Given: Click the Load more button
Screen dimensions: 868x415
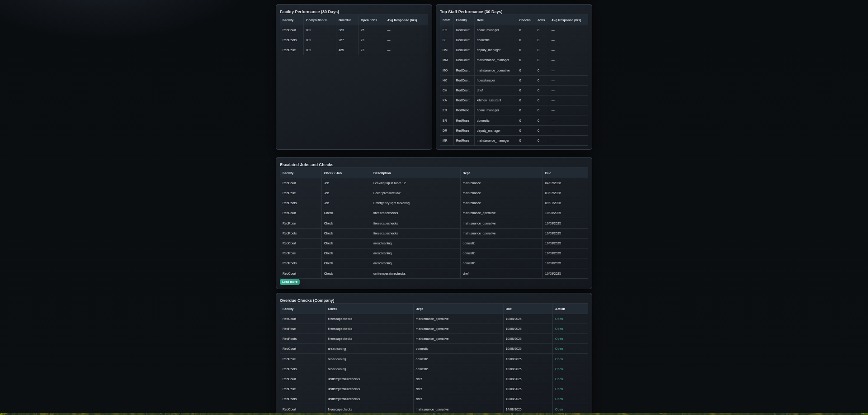Looking at the screenshot, I should (x=289, y=282).
